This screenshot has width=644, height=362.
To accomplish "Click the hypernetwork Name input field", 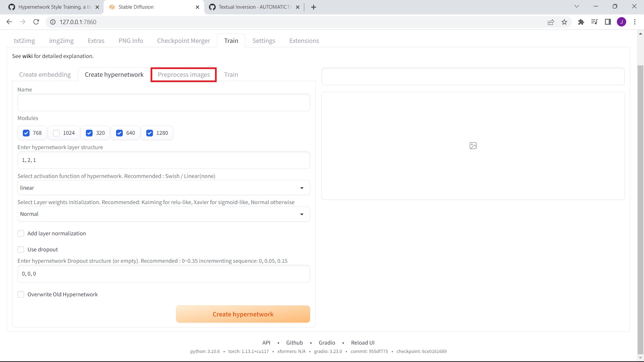I will [164, 102].
